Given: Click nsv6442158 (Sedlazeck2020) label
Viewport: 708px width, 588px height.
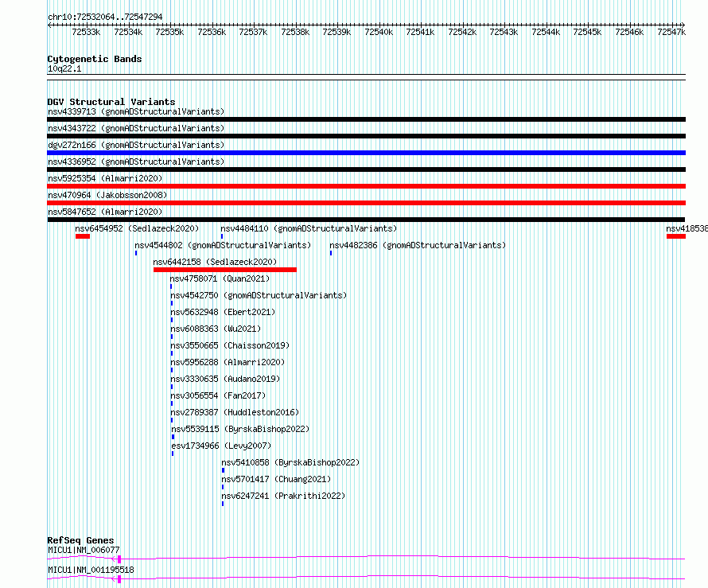Looking at the screenshot, I should 215,262.
